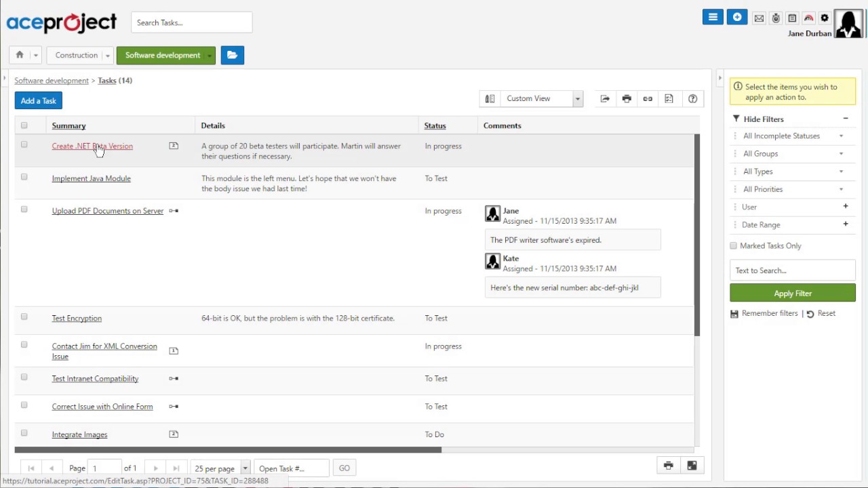Click the fullscreen icon at bottom right
Image resolution: width=868 pixels, height=488 pixels.
692,466
